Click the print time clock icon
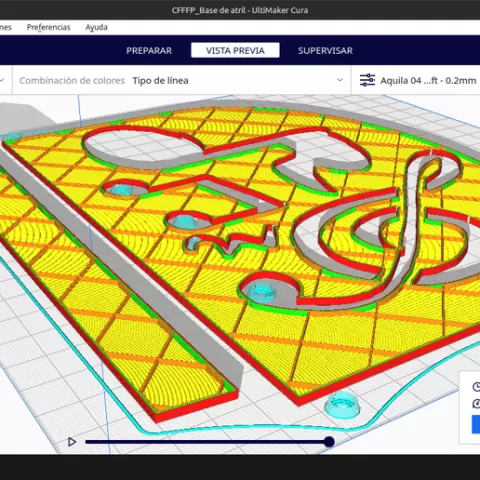The height and width of the screenshot is (480, 480). 476,387
